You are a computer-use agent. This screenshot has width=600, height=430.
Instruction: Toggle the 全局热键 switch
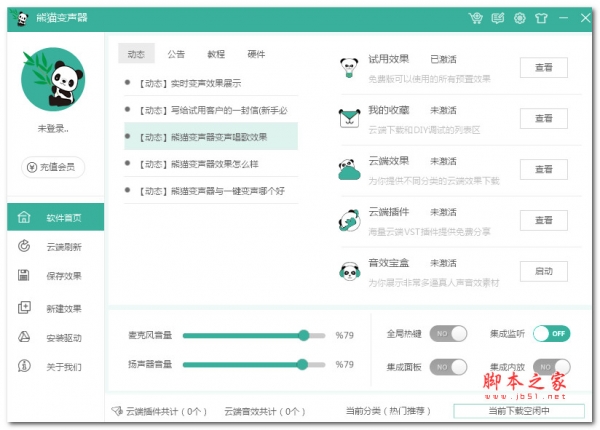(x=448, y=334)
